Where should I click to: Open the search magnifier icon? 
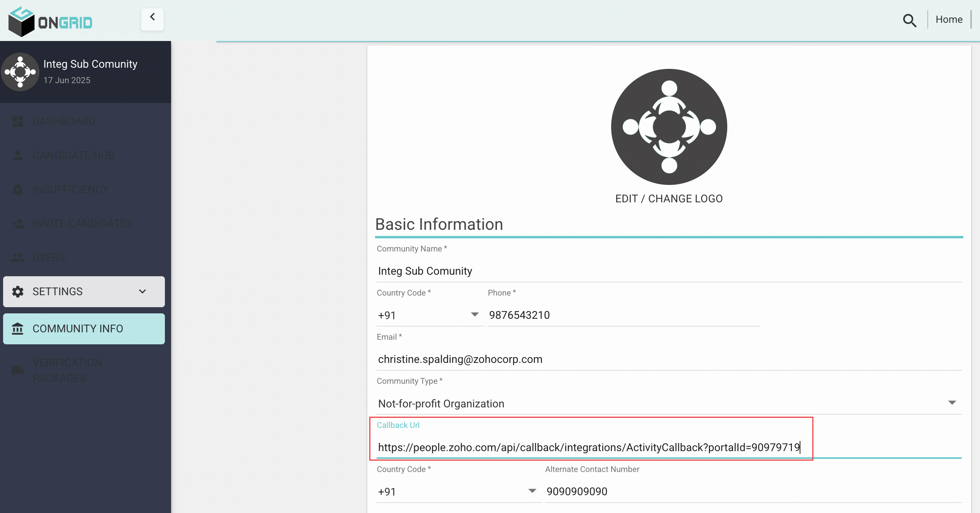(909, 20)
